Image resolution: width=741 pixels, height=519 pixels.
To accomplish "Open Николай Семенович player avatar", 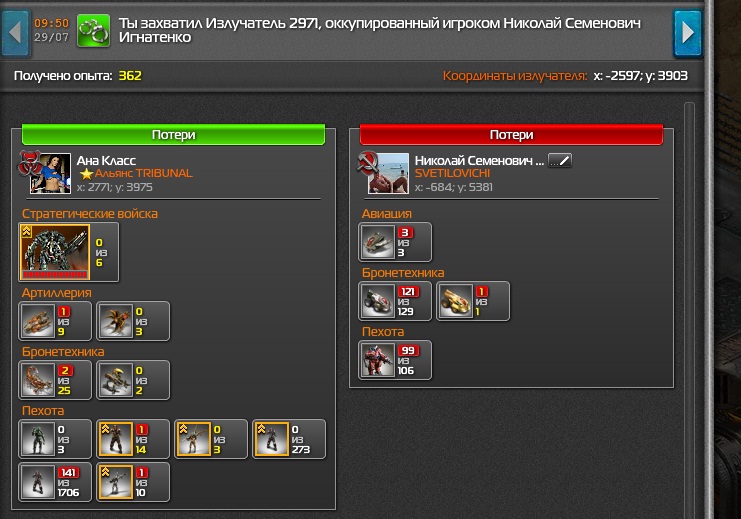I will [388, 173].
